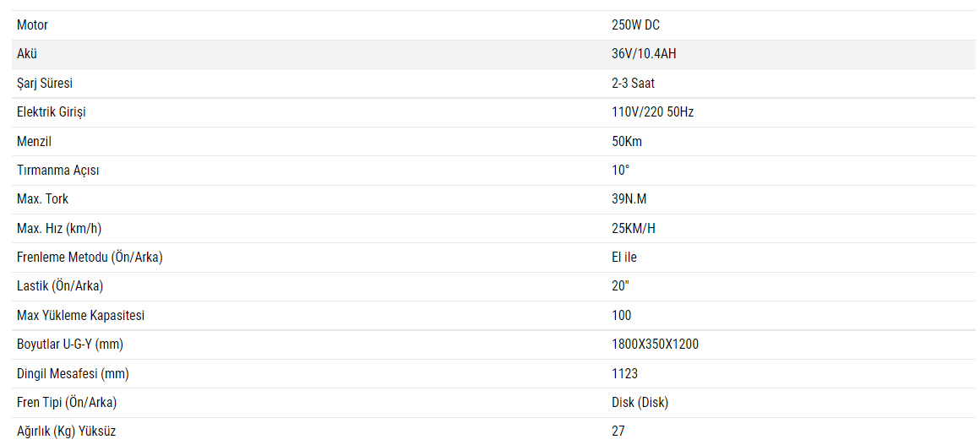This screenshot has height=445, width=980.
Task: Click the Akü label
Action: pos(27,54)
